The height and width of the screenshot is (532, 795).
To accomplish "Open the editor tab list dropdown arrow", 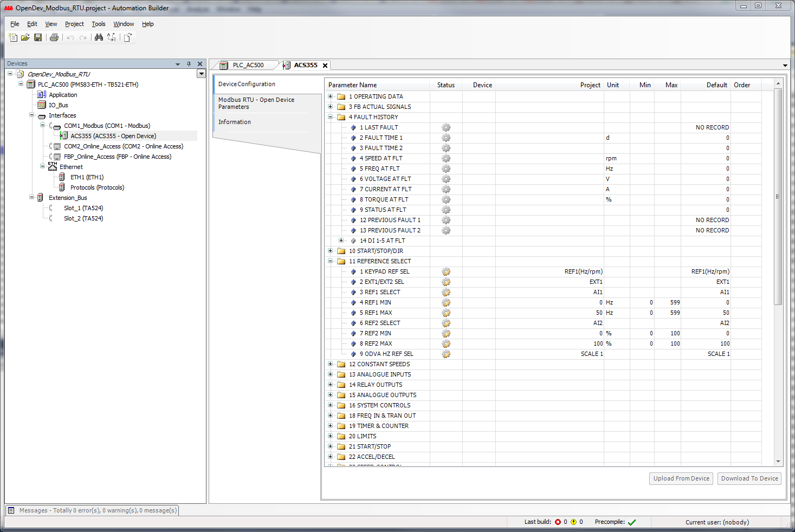I will (x=785, y=66).
